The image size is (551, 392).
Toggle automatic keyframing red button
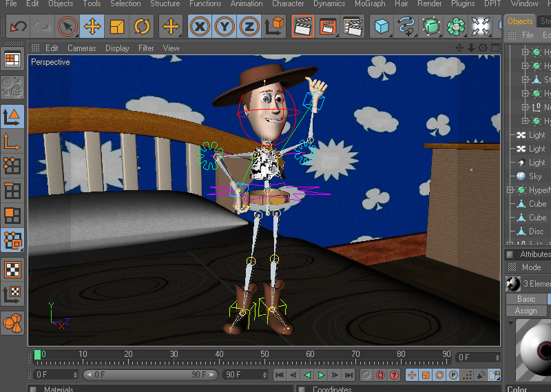point(380,375)
